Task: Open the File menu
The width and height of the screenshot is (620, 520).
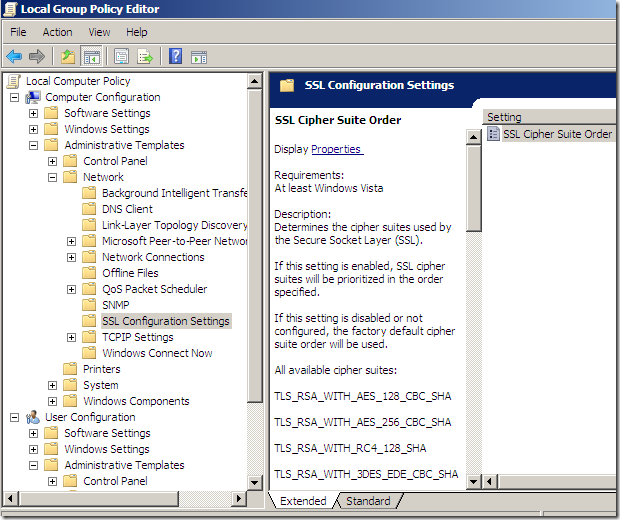Action: click(18, 32)
